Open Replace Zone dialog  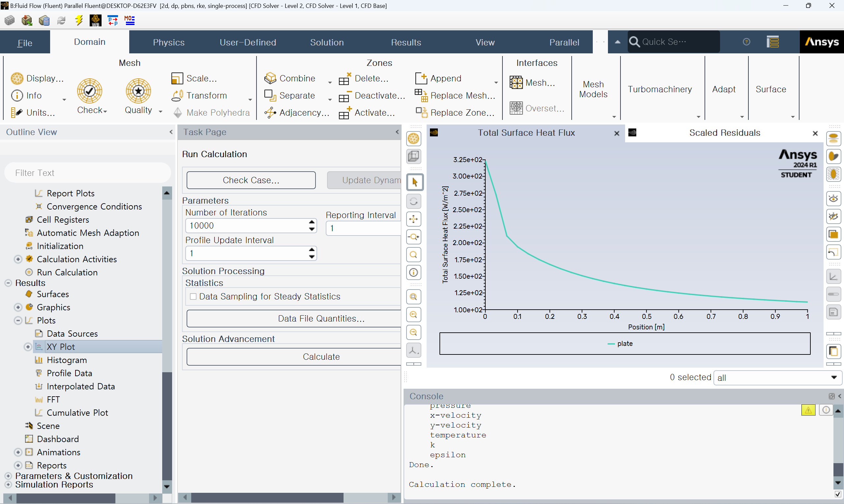(455, 112)
